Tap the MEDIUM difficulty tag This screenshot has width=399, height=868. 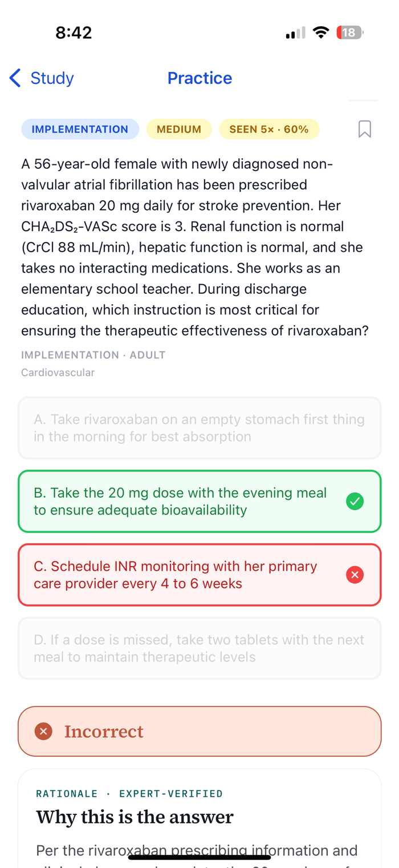pos(179,129)
